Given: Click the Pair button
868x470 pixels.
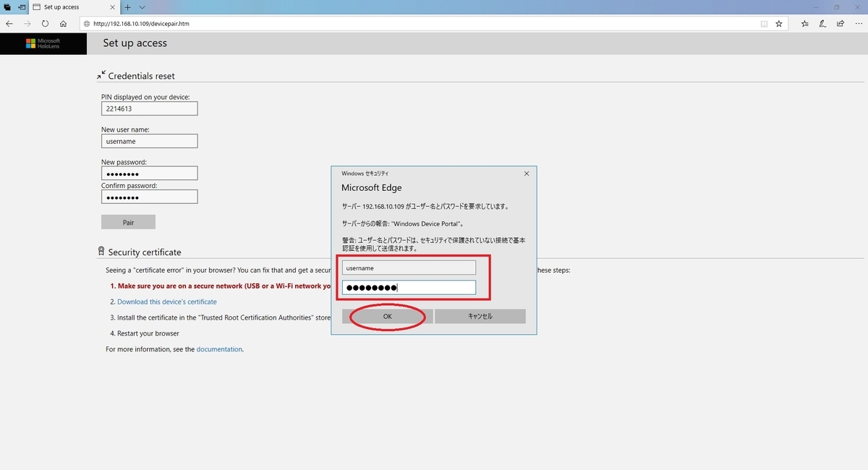Looking at the screenshot, I should [x=128, y=222].
